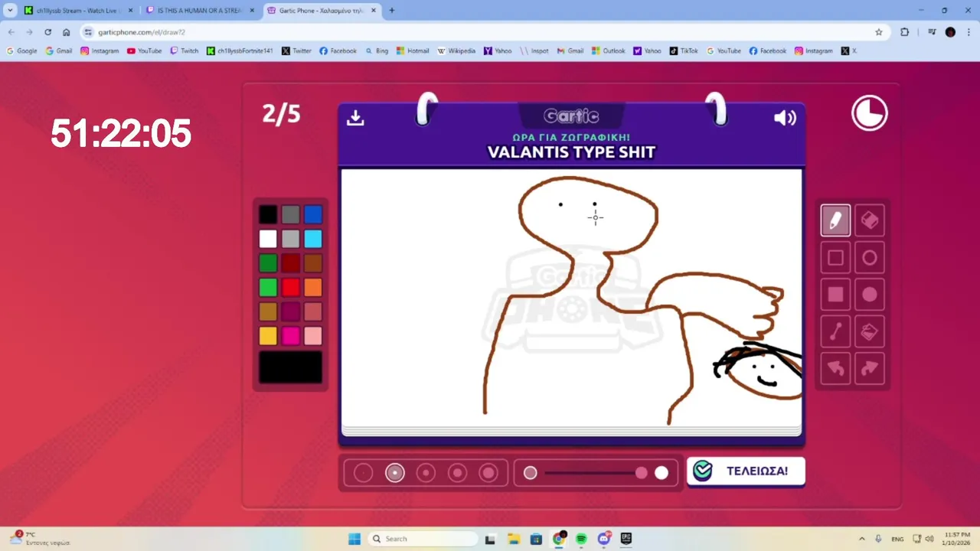Select the eraser tool
Viewport: 980px width, 551px height.
coord(870,220)
